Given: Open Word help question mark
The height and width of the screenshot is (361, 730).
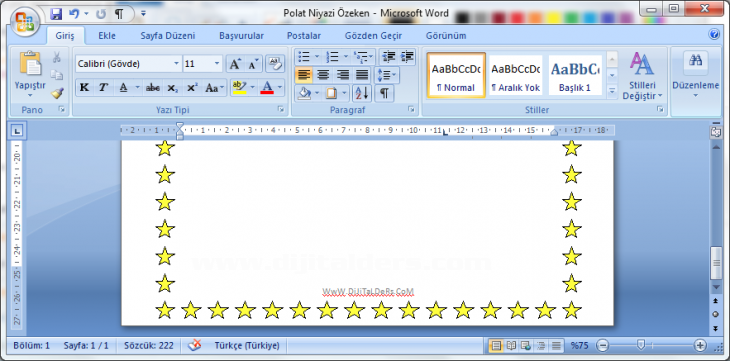Looking at the screenshot, I should tap(714, 34).
